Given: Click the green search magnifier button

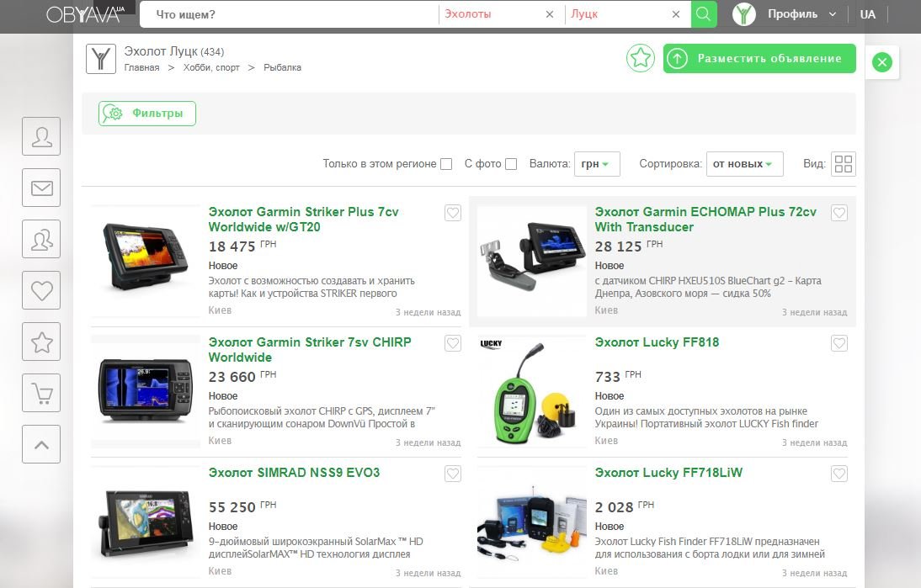Looking at the screenshot, I should tap(704, 14).
